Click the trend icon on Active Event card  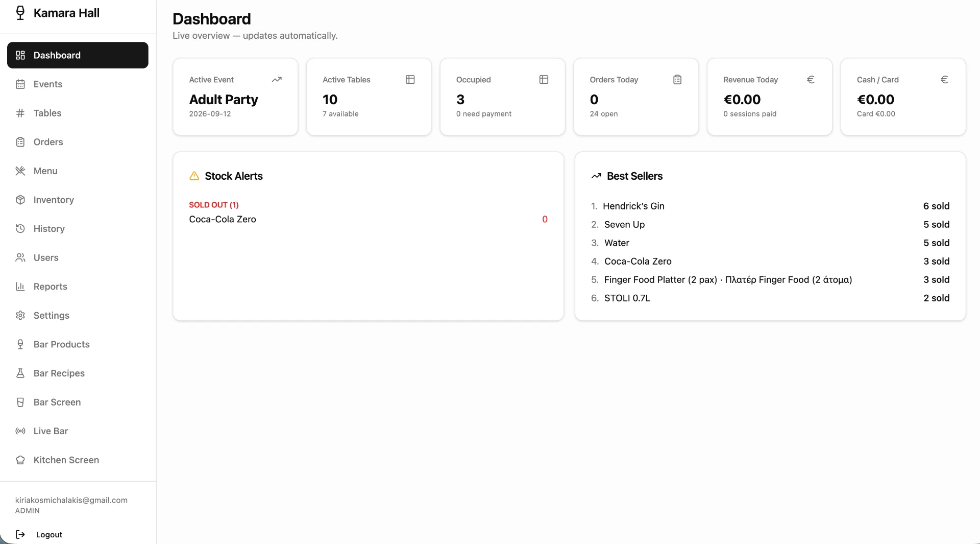(277, 80)
